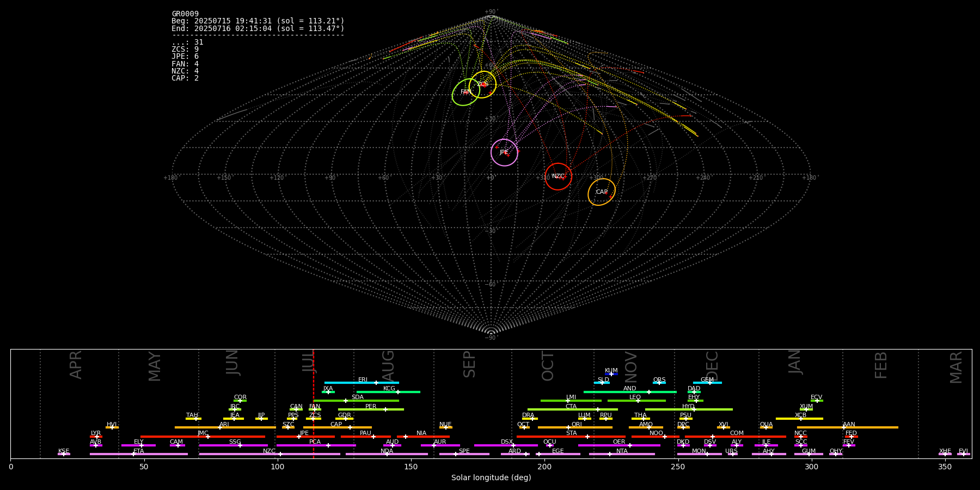980x490 pixels.
Task: Select the pink SPE shower bar
Action: click(464, 454)
